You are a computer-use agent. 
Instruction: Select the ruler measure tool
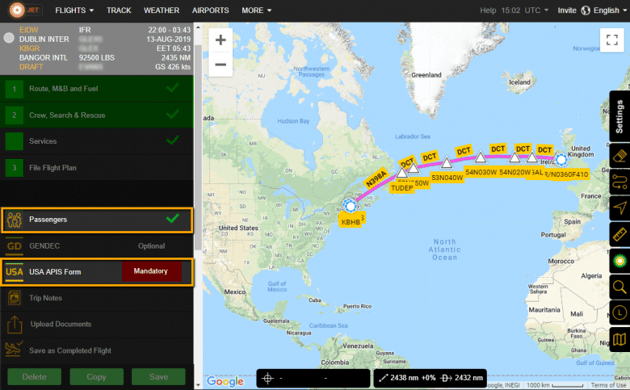(620, 234)
